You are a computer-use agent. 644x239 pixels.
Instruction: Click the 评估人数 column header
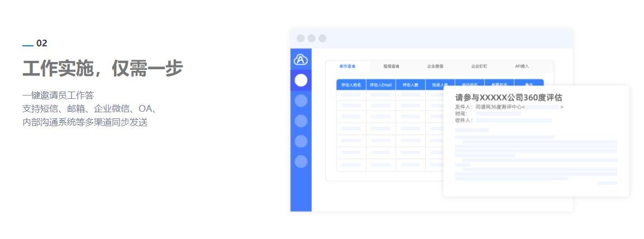[x=411, y=84]
